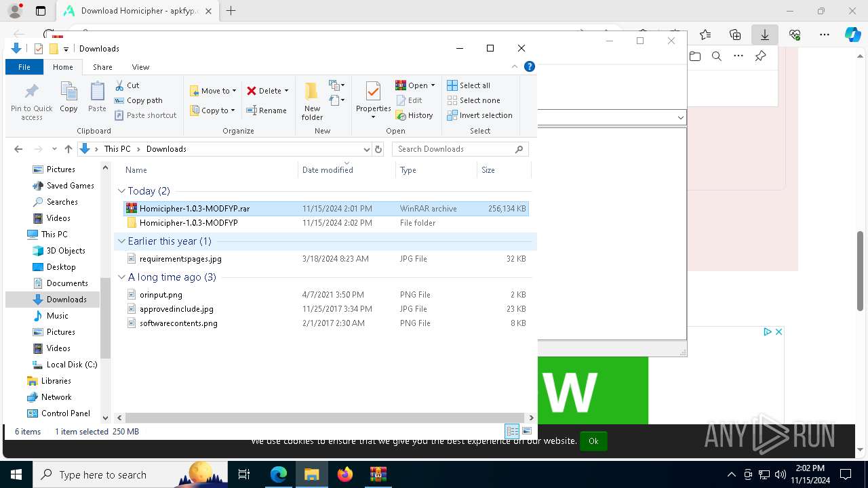Open Task View on taskbar

244,474
